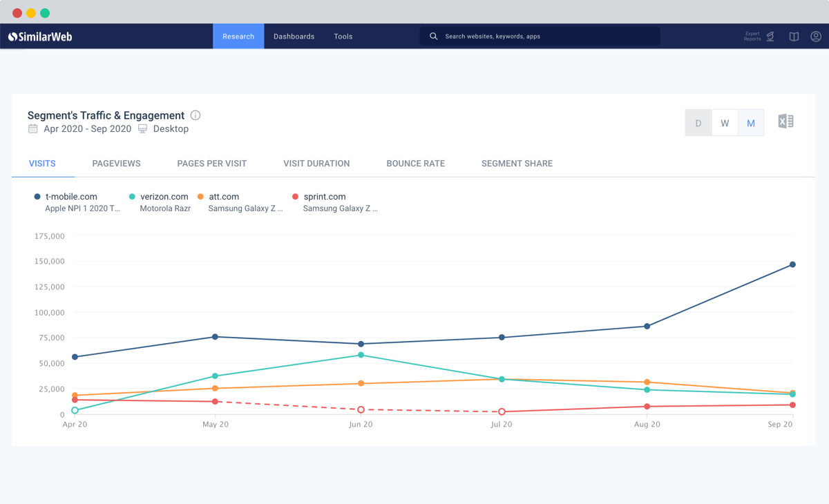Click the att.com orange legend dot
Image resolution: width=829 pixels, height=504 pixels.
(x=200, y=197)
